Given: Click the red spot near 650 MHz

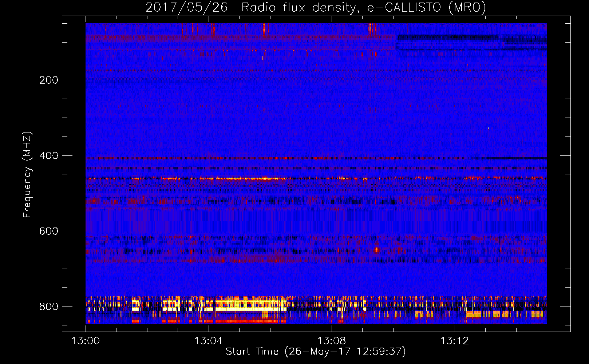Looking at the screenshot, I should pyautogui.click(x=377, y=250).
